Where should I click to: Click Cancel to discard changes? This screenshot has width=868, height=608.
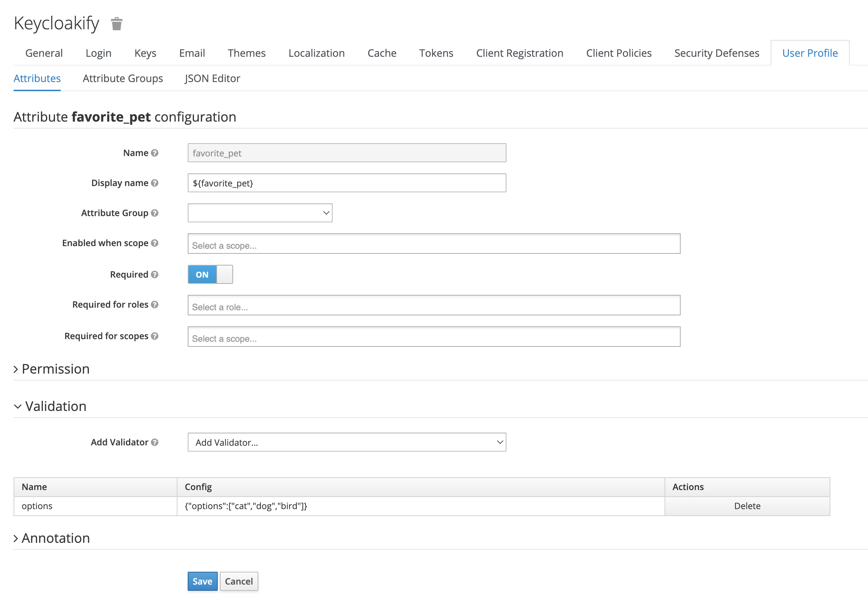239,582
